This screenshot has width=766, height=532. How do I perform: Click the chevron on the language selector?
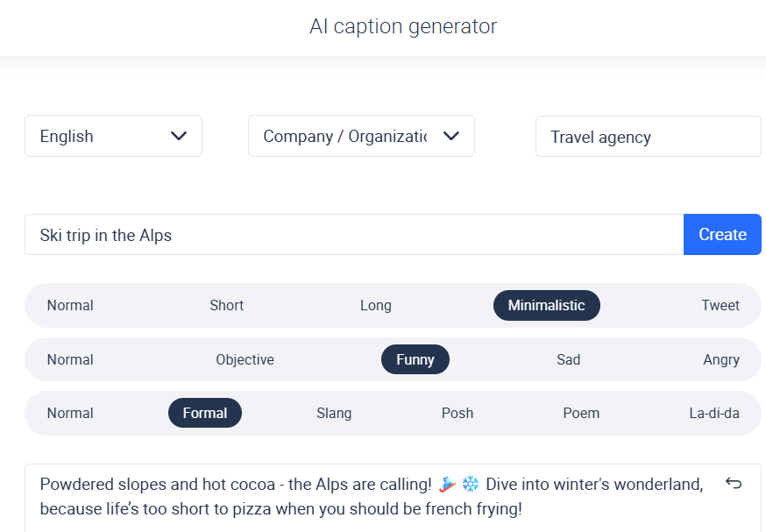click(179, 136)
